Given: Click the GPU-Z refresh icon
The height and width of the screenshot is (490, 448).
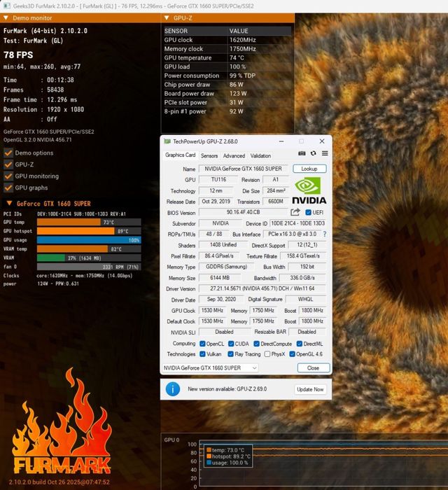Looking at the screenshot, I should pos(314,153).
